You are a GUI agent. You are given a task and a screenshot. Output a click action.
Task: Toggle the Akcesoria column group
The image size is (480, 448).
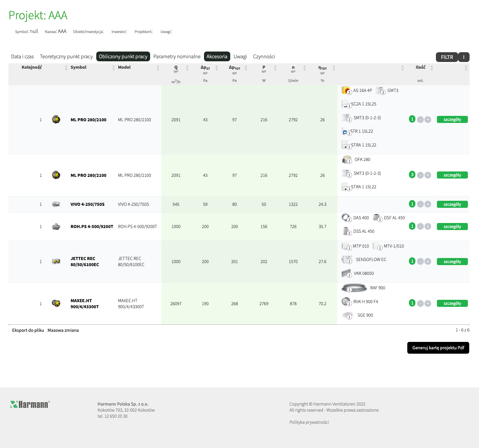(217, 56)
